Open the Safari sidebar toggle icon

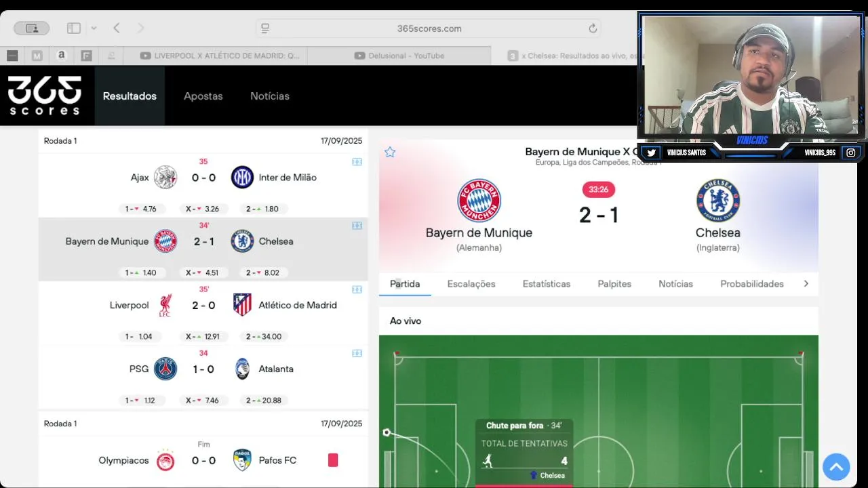point(74,28)
